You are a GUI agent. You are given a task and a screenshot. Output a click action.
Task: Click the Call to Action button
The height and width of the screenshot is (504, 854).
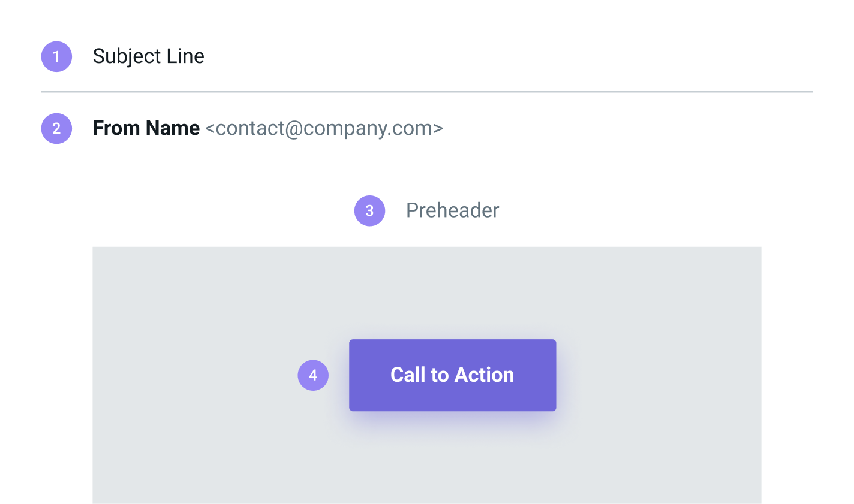pos(453,375)
